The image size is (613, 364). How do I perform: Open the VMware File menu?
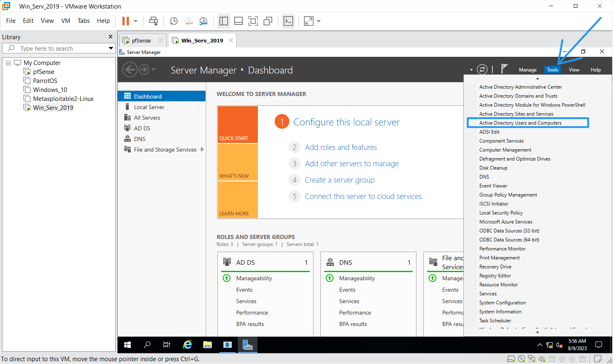[11, 21]
